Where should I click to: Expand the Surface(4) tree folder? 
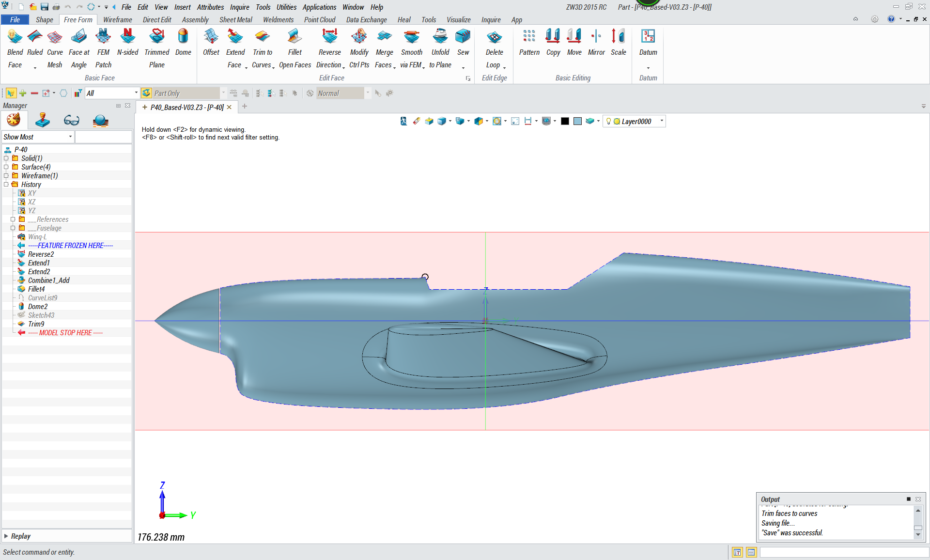coord(6,167)
